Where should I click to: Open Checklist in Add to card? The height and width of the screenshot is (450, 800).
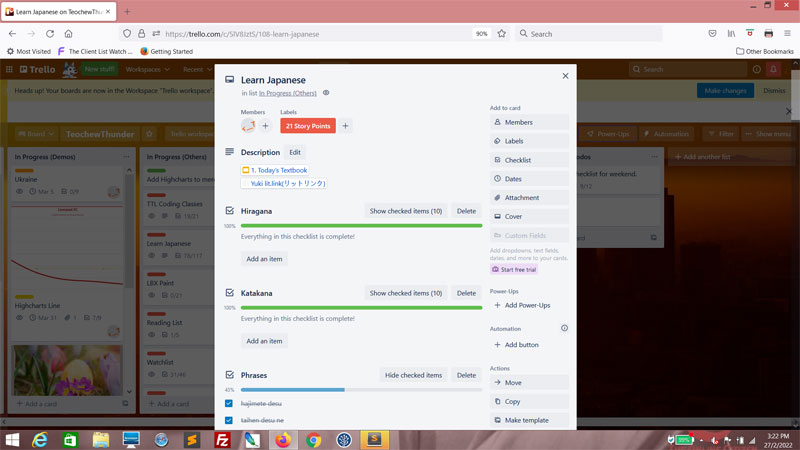[529, 160]
